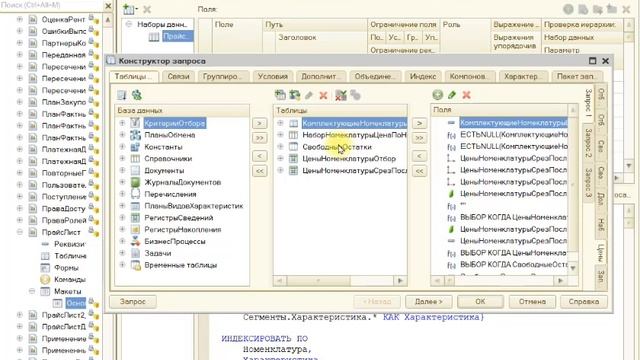Click the green refresh icon above База данных
The image size is (640, 360).
(x=137, y=95)
